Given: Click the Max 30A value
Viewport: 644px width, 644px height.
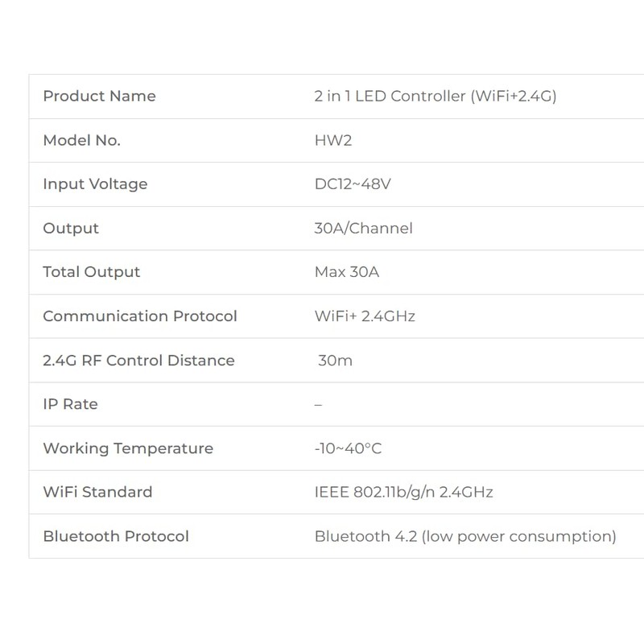Looking at the screenshot, I should [x=346, y=272].
